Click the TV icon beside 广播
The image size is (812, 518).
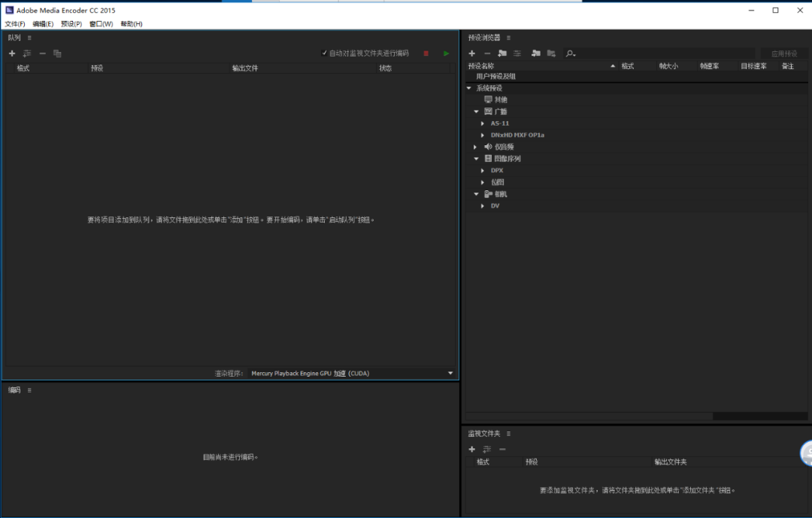[x=488, y=111]
